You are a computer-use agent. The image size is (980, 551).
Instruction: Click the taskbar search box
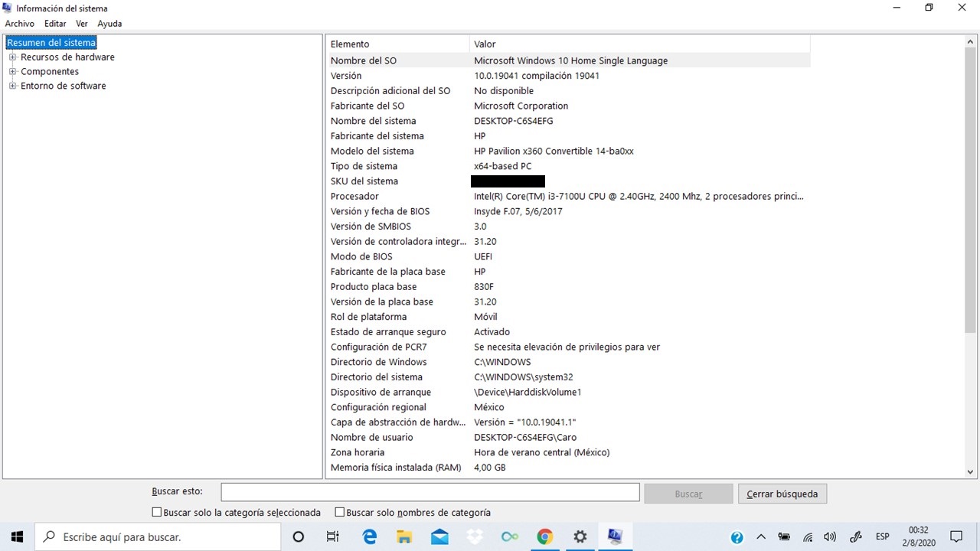[157, 537]
